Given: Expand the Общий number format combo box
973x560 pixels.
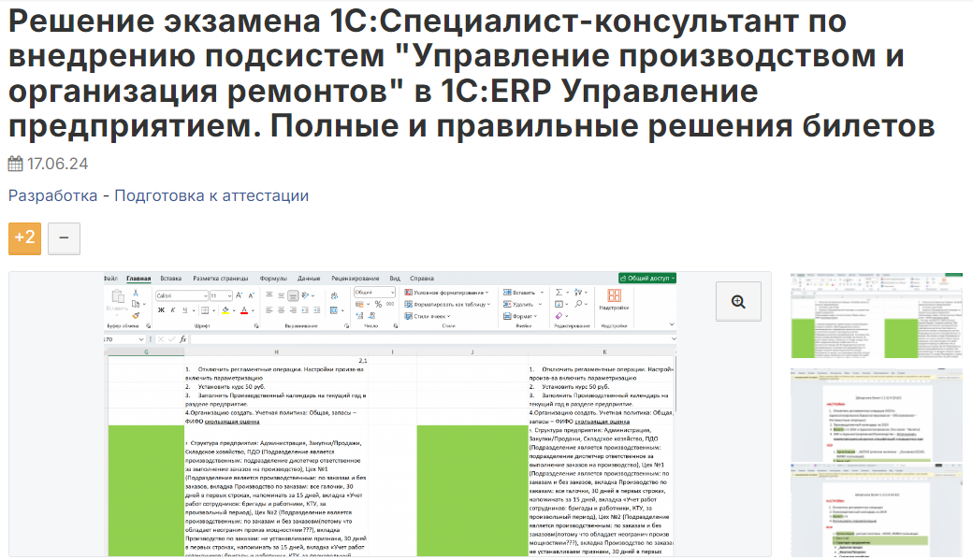Looking at the screenshot, I should click(x=390, y=292).
